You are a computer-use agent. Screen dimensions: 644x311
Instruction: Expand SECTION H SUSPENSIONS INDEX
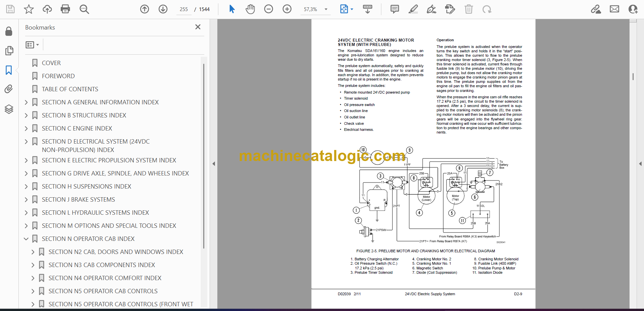[26, 187]
